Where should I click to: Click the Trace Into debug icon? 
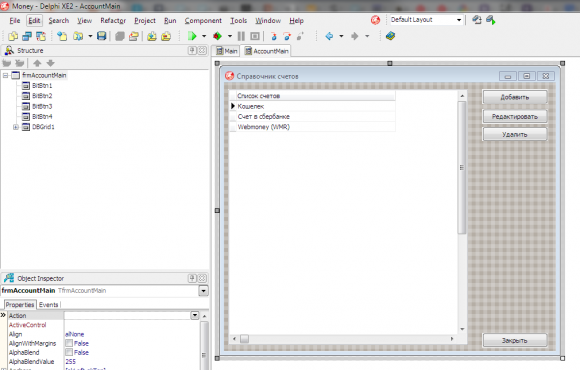[x=273, y=36]
